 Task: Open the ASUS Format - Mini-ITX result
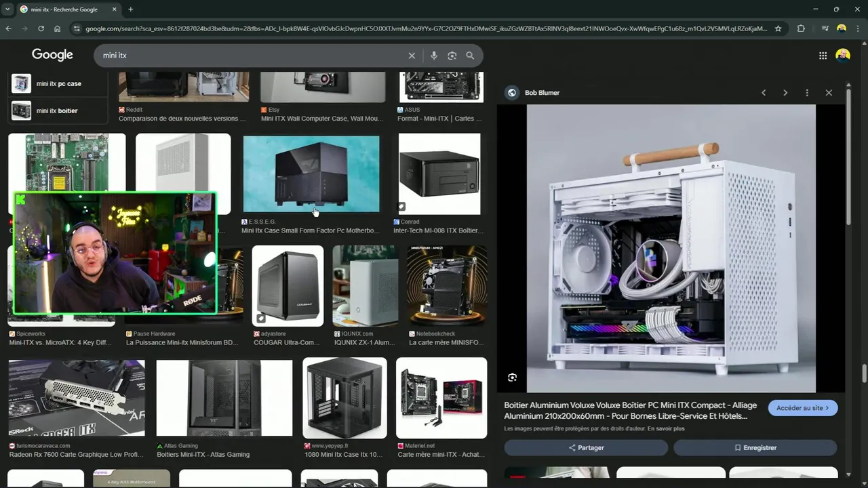[x=439, y=119]
